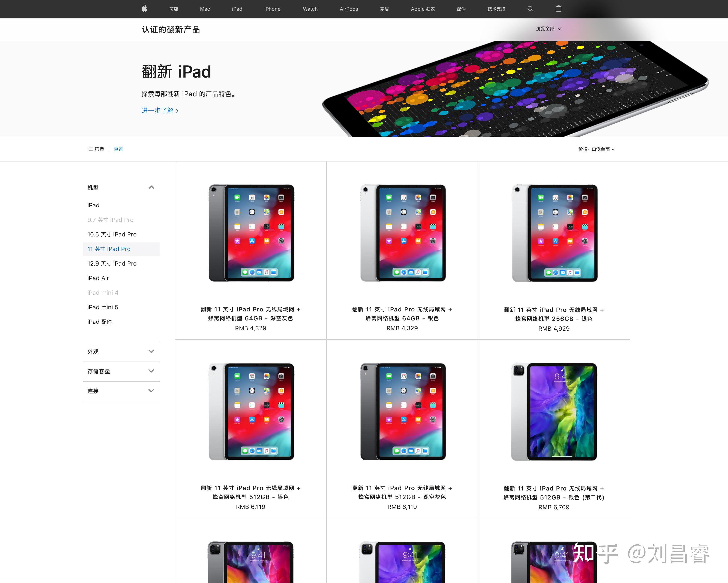This screenshot has width=728, height=583.
Task: Open the search magnifier icon
Action: [530, 9]
